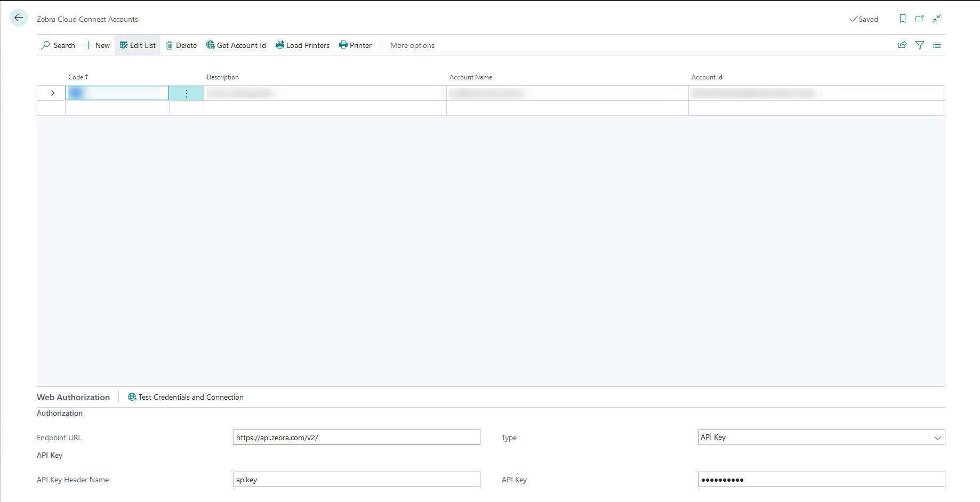Image resolution: width=980 pixels, height=502 pixels.
Task: Delete the selected account
Action: pyautogui.click(x=181, y=45)
